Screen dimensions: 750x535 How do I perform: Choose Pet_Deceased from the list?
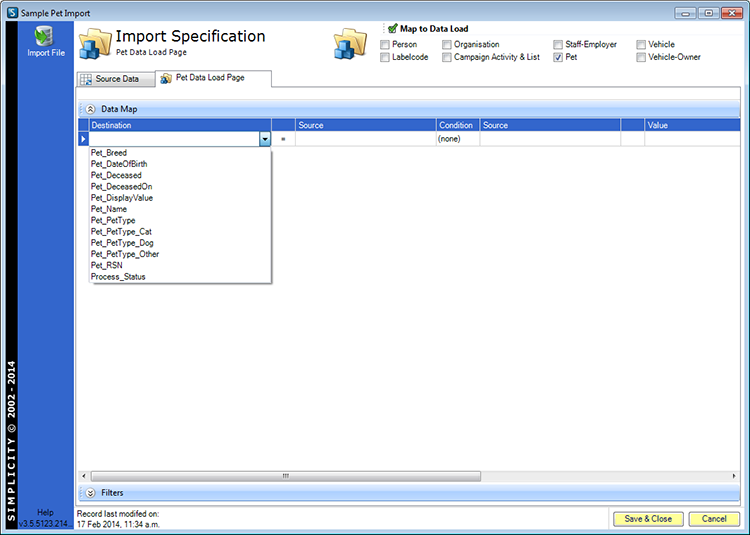coord(180,175)
